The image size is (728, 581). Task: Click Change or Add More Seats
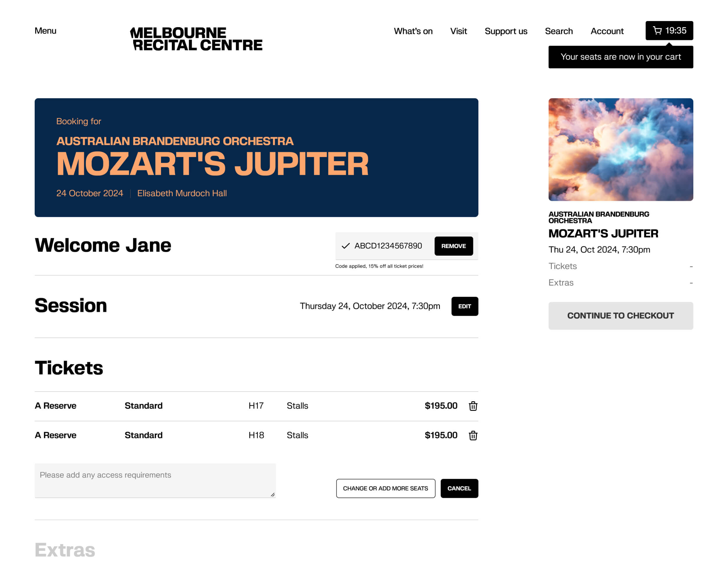386,488
